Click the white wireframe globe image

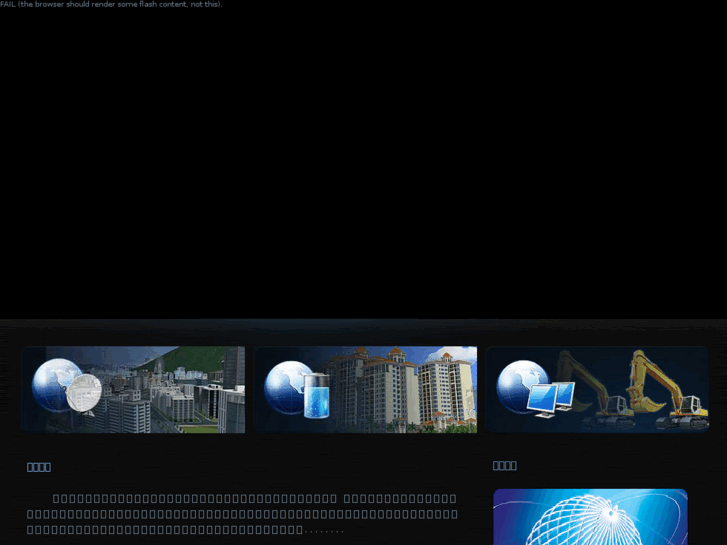click(x=590, y=517)
